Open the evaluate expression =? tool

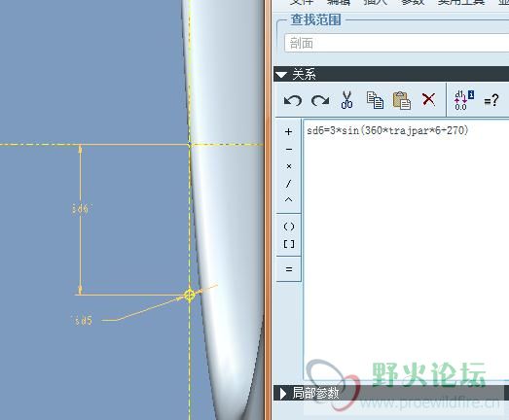coord(491,100)
